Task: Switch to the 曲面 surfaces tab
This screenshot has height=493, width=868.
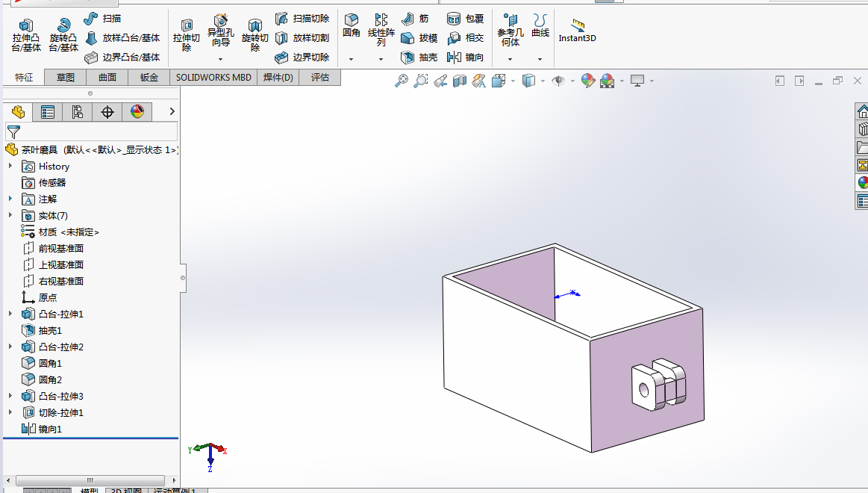Action: pyautogui.click(x=107, y=78)
